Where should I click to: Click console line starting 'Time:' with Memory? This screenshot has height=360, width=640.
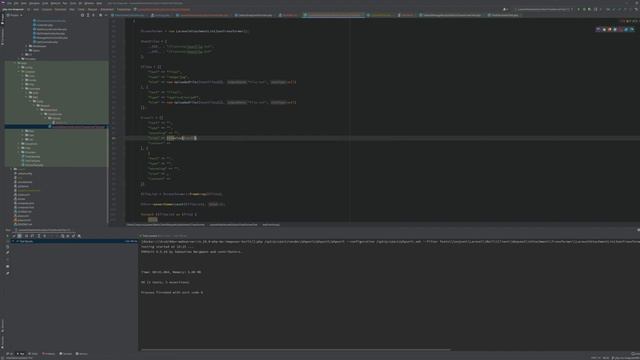point(171,272)
